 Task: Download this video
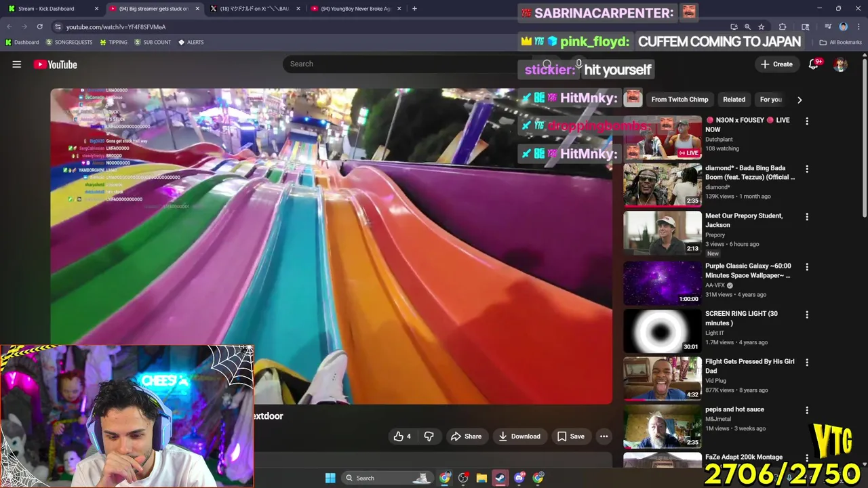519,436
